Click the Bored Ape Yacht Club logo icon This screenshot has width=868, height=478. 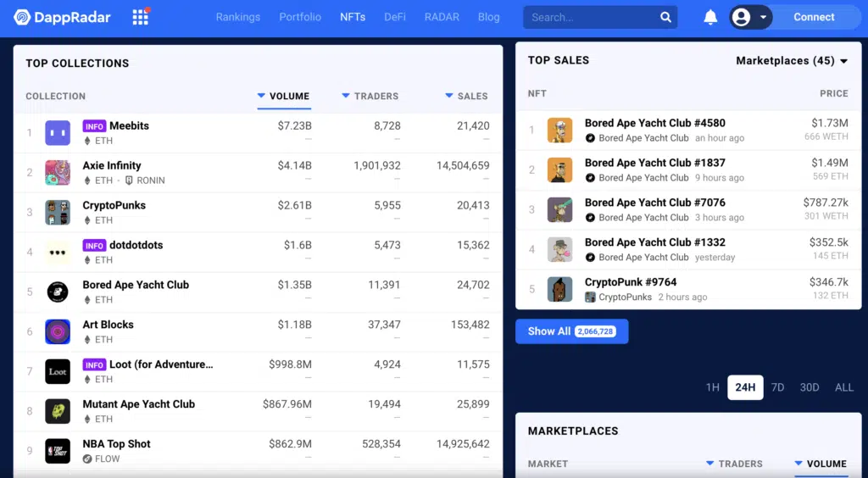pos(58,292)
